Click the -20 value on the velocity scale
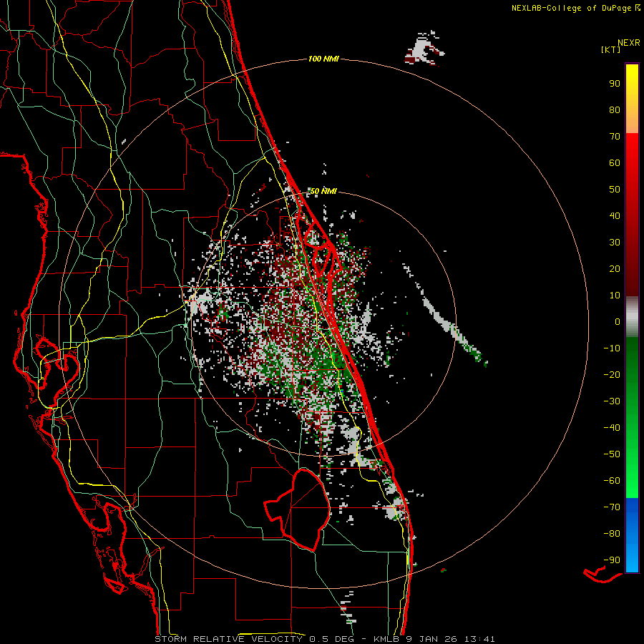The image size is (644, 644). 612,374
